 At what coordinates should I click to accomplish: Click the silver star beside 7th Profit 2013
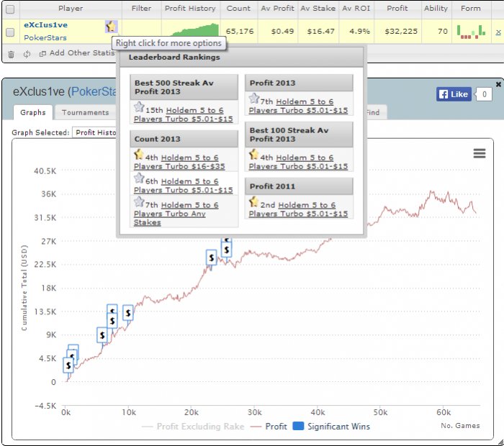(254, 99)
